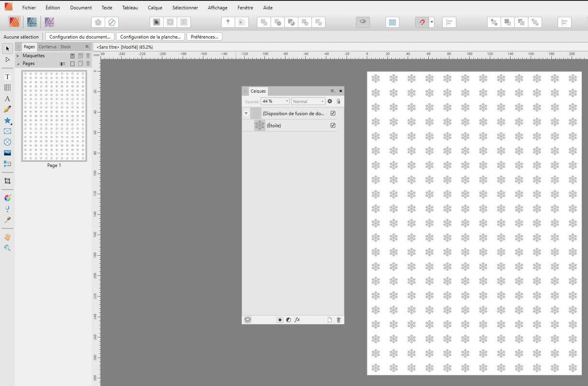Select the Pen tool

click(7, 110)
